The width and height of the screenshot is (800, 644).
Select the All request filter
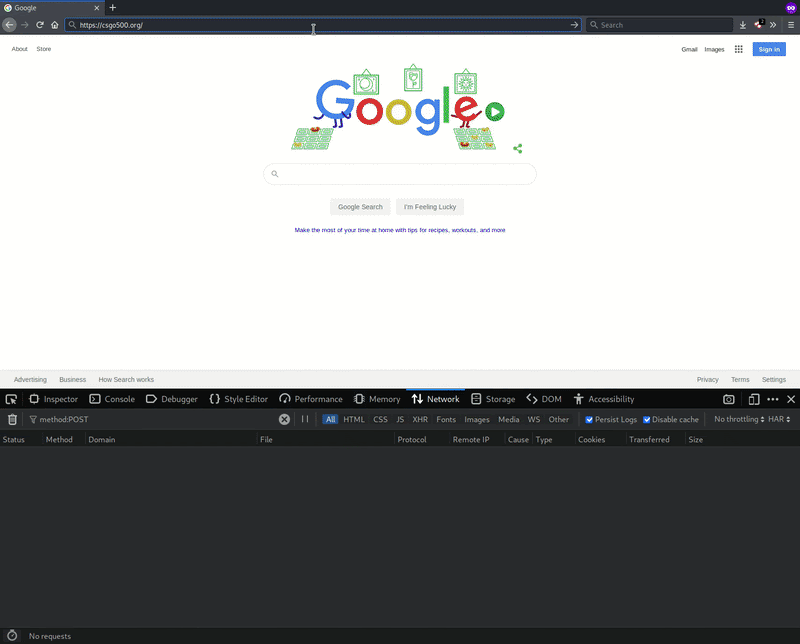point(330,419)
